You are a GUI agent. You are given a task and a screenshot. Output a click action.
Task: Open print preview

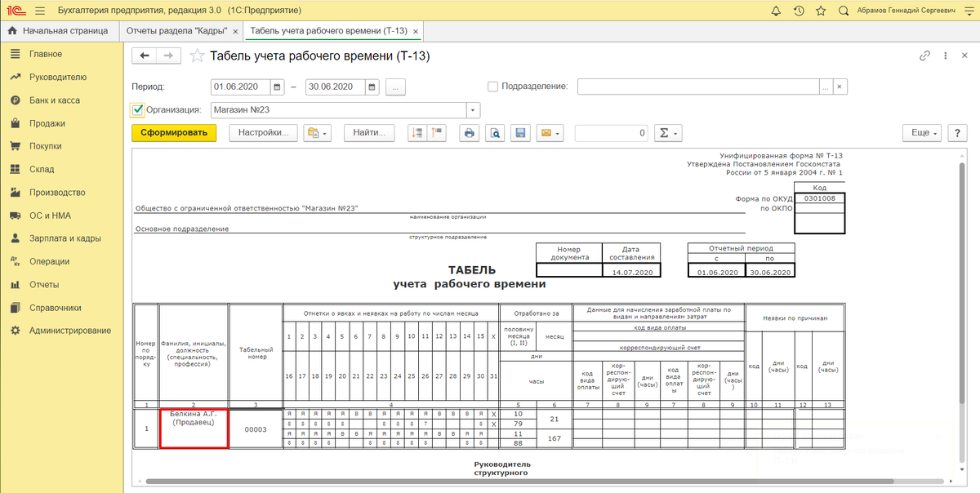(x=494, y=133)
